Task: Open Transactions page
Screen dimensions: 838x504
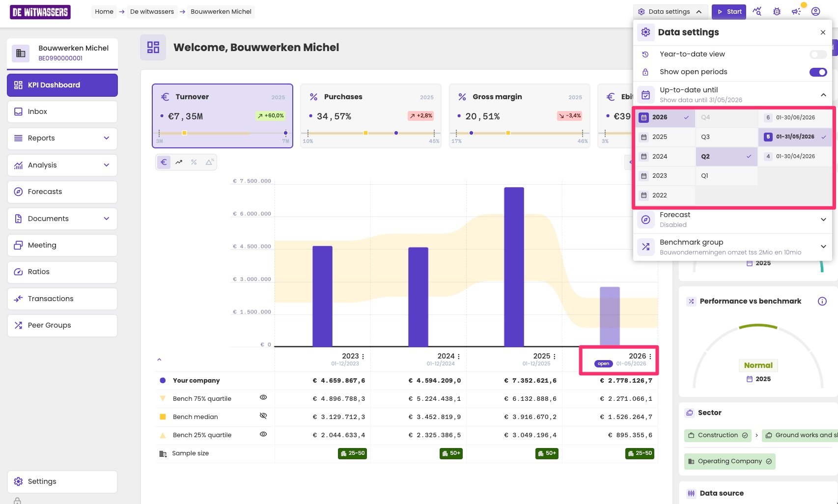Action: [62, 299]
